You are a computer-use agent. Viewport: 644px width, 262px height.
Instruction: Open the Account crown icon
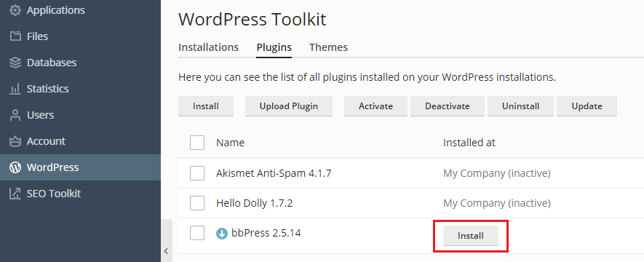pos(15,141)
